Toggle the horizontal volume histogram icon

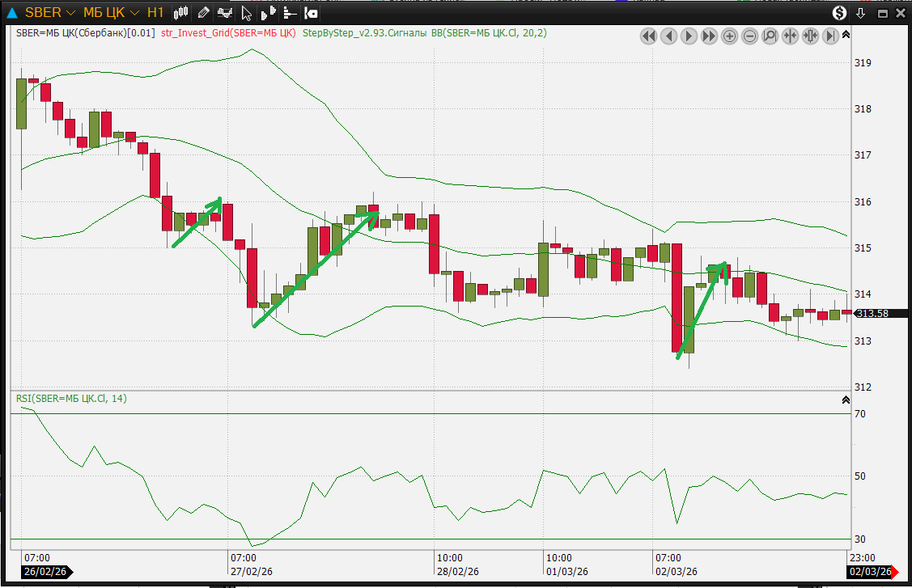coord(290,13)
